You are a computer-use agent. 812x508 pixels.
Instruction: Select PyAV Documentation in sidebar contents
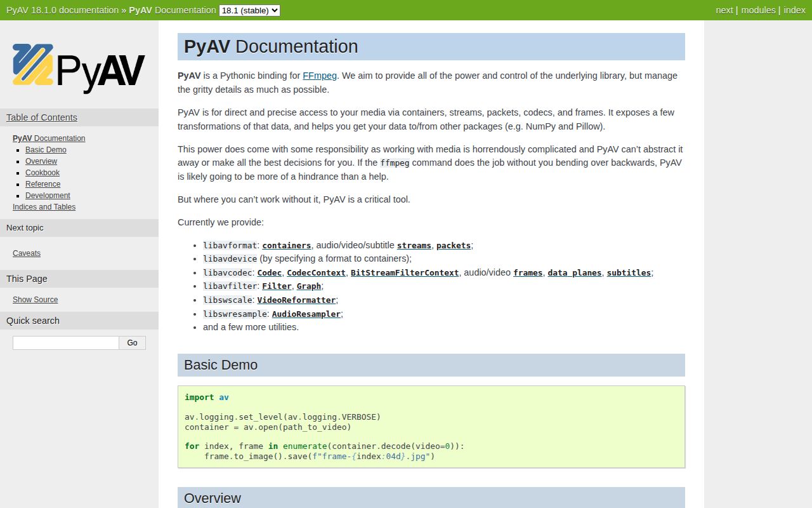[49, 138]
